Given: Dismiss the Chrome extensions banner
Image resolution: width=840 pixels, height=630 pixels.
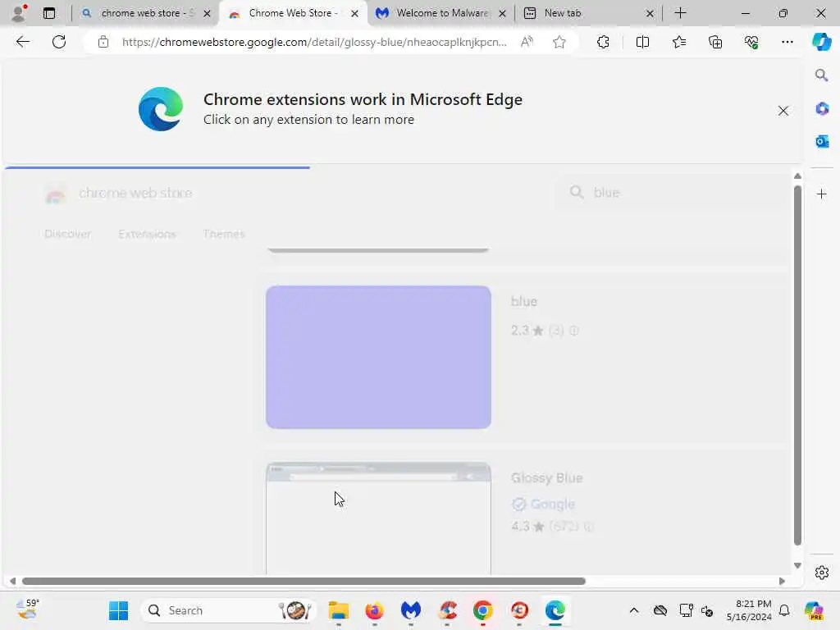Looking at the screenshot, I should (783, 111).
